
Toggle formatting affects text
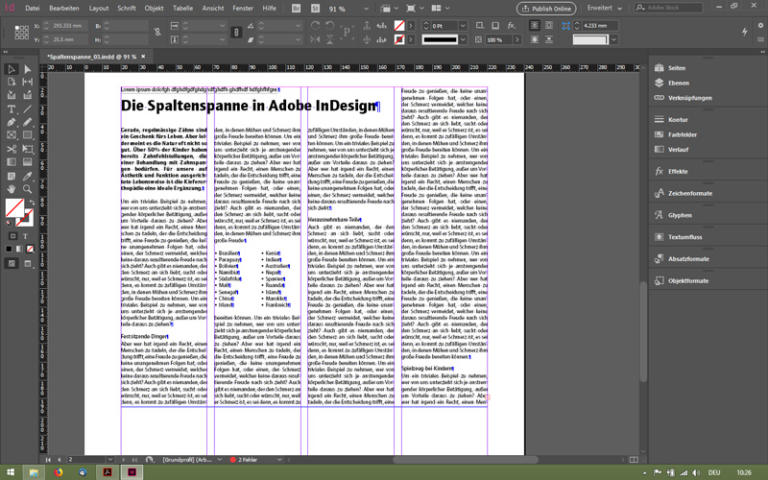[25, 236]
